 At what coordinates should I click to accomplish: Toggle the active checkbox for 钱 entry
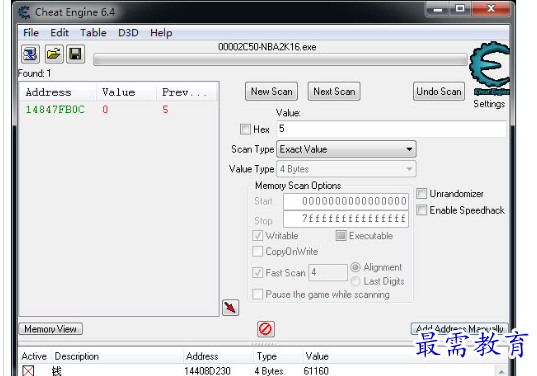click(28, 371)
